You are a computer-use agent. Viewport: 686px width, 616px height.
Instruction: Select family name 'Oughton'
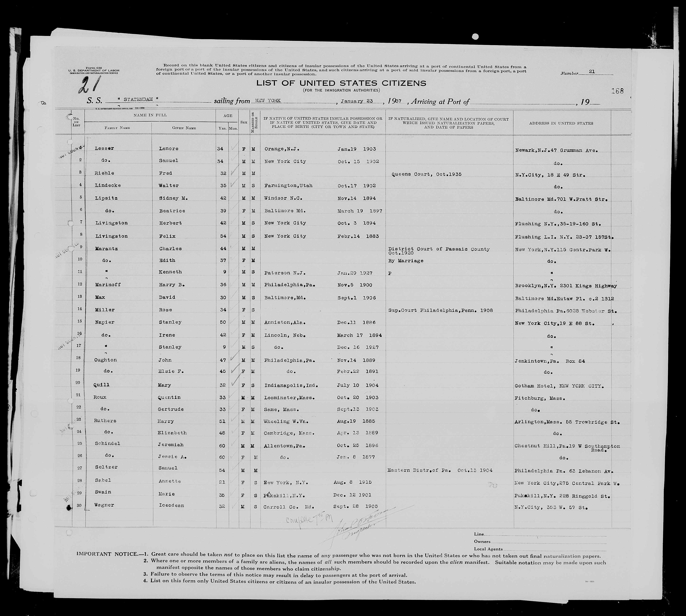point(105,360)
